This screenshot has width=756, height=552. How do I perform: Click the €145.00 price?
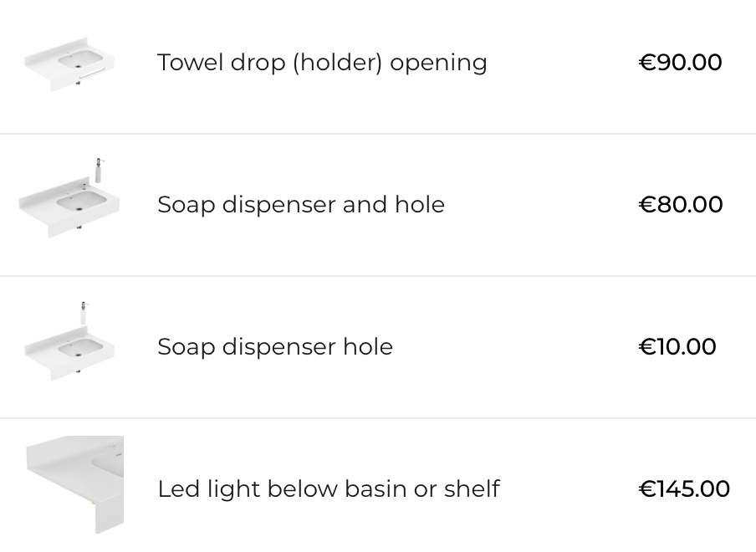click(684, 488)
